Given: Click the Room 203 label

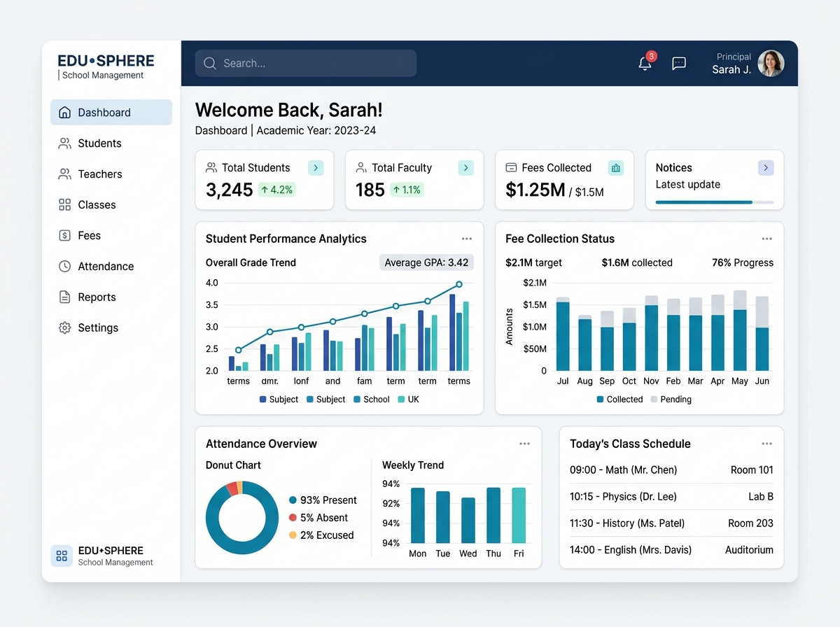Looking at the screenshot, I should click(750, 523).
